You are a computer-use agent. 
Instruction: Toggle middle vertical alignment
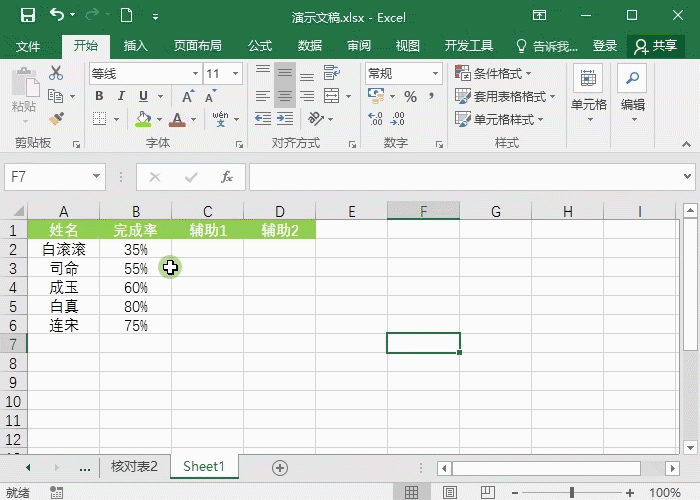[x=285, y=73]
